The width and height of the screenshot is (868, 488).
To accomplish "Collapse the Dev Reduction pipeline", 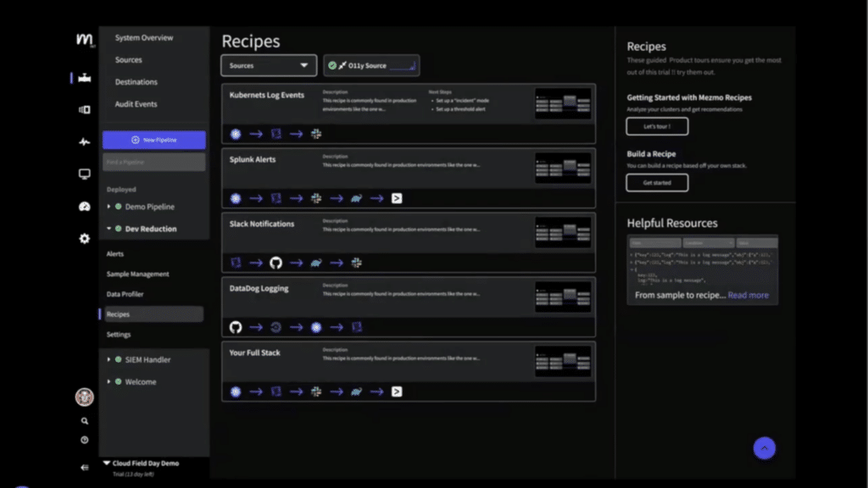I will pos(108,229).
